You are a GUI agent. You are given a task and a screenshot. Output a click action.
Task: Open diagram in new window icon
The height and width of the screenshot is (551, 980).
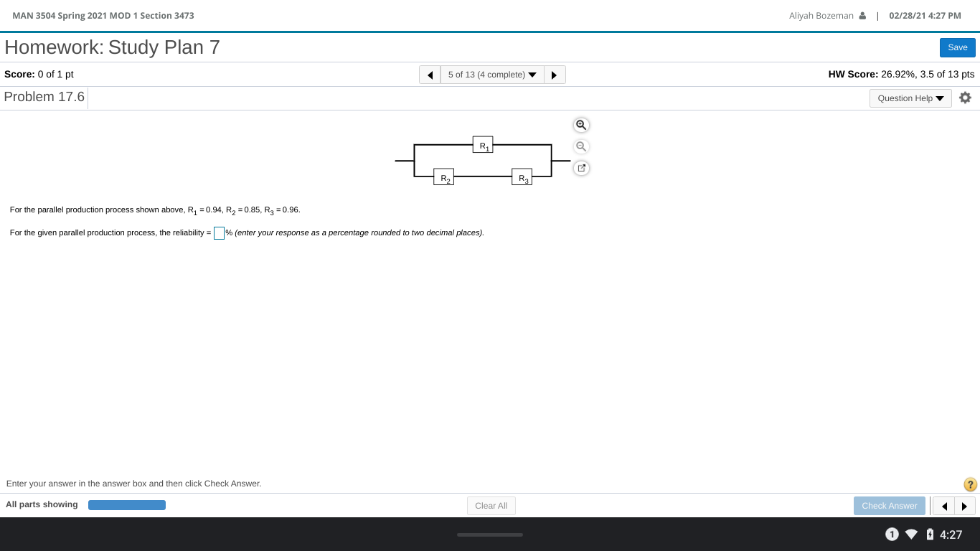pyautogui.click(x=581, y=168)
